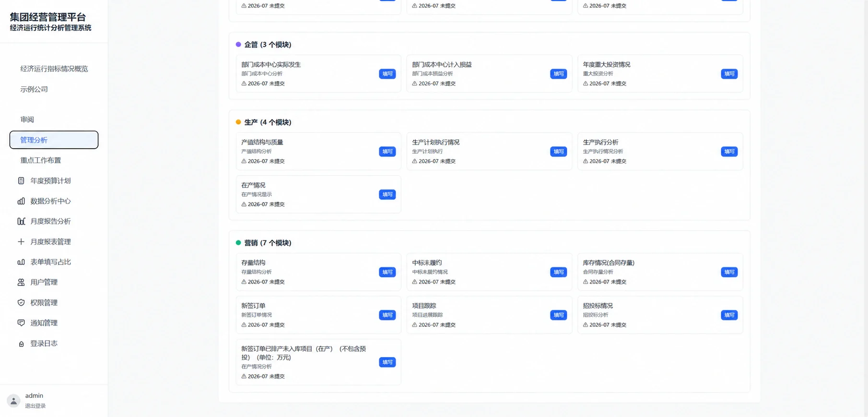Image resolution: width=868 pixels, height=417 pixels.
Task: Click 填写 for 新签订单
Action: (387, 315)
